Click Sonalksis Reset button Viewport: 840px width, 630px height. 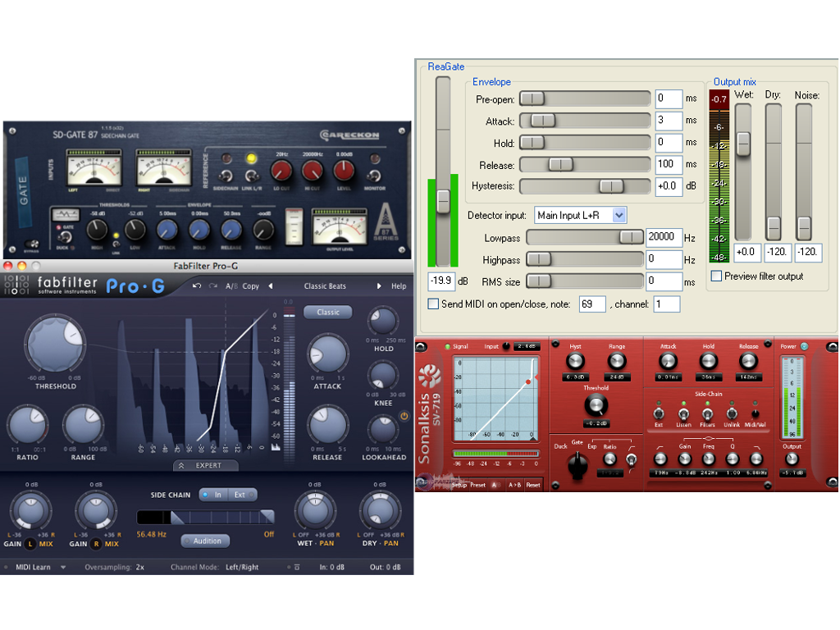coord(533,485)
